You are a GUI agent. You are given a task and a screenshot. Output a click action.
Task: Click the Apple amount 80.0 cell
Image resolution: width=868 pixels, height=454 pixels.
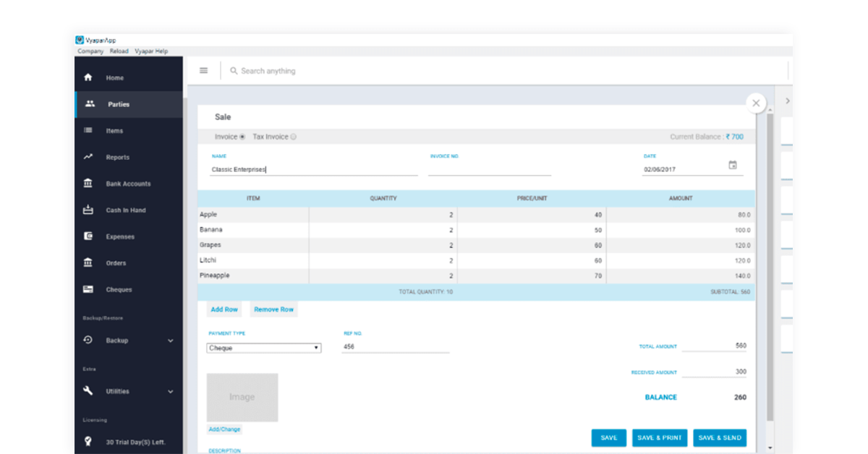[681, 215]
